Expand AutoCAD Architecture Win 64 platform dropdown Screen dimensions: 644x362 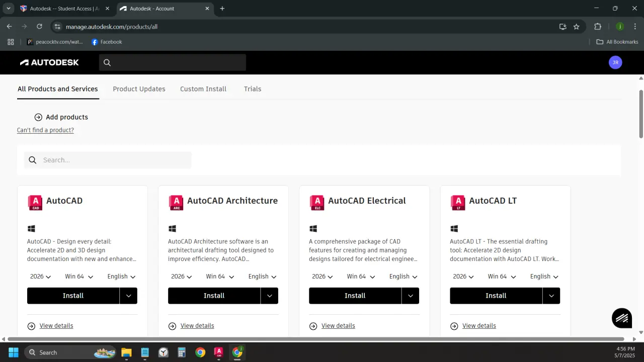pos(219,277)
